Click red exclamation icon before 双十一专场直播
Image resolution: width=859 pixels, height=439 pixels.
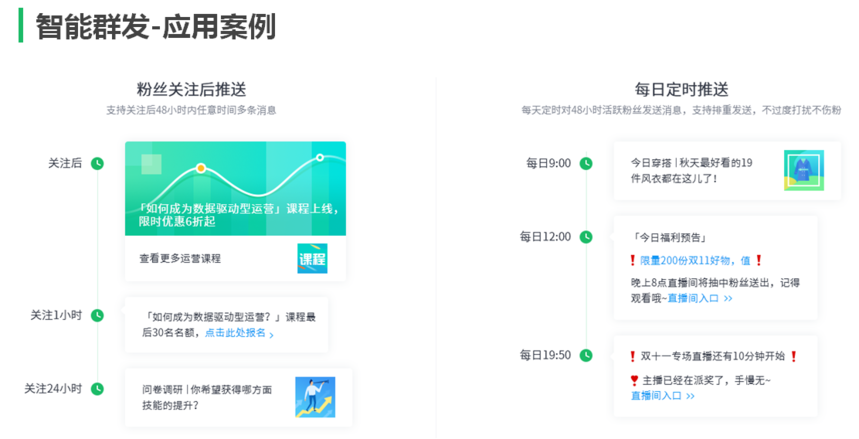pos(632,356)
